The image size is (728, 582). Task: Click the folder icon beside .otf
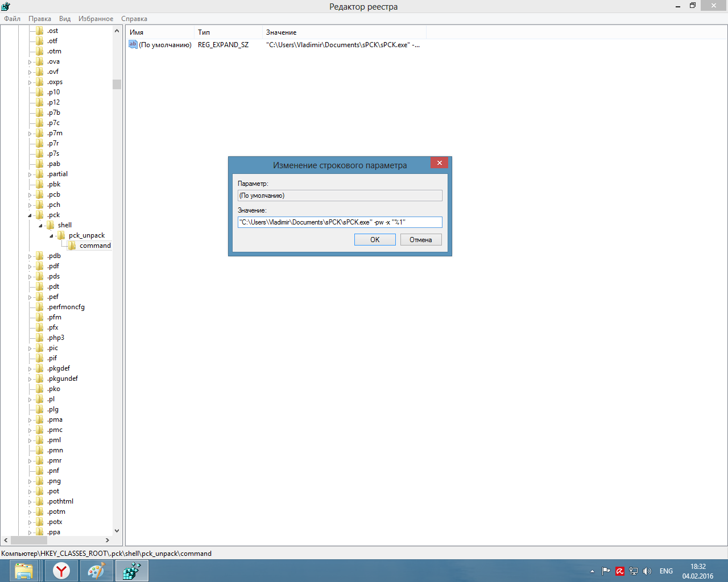coord(40,41)
